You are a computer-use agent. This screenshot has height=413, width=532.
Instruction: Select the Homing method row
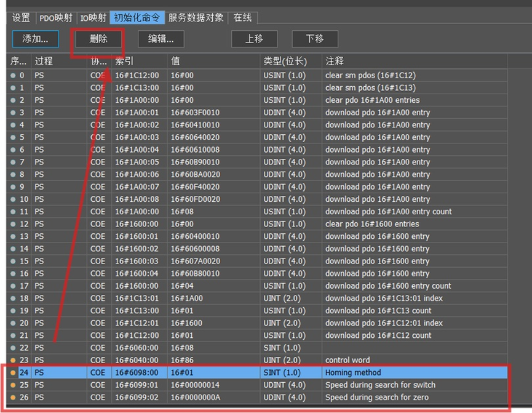tap(353, 372)
